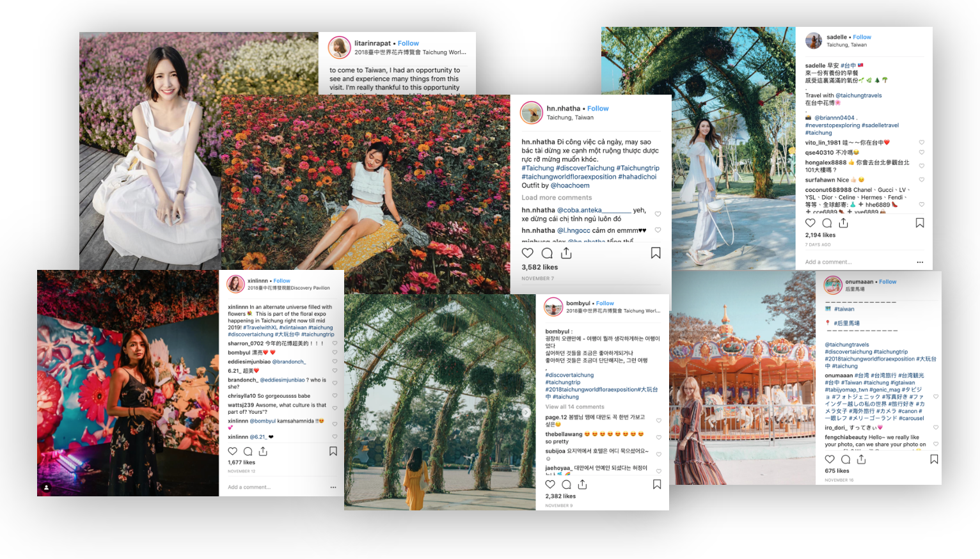Share the onumaaan post

tap(862, 459)
